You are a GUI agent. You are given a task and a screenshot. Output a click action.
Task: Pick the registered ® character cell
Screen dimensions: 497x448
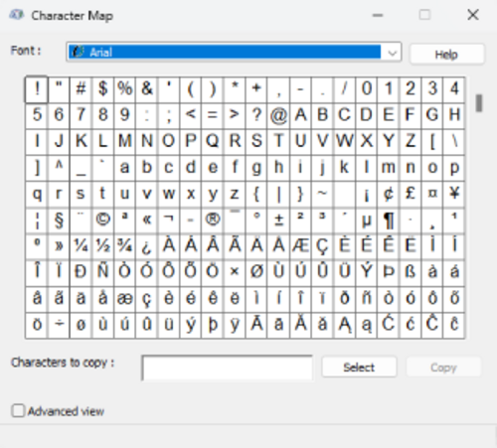213,220
